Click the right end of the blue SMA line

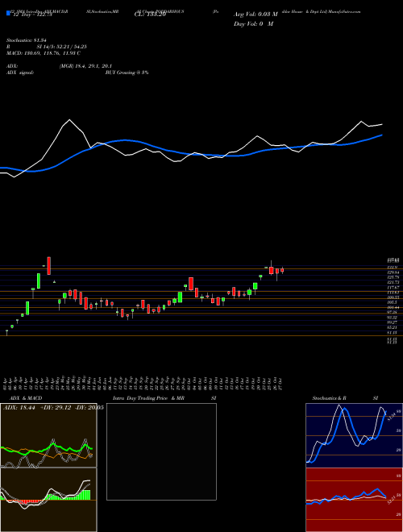pyautogui.click(x=381, y=135)
